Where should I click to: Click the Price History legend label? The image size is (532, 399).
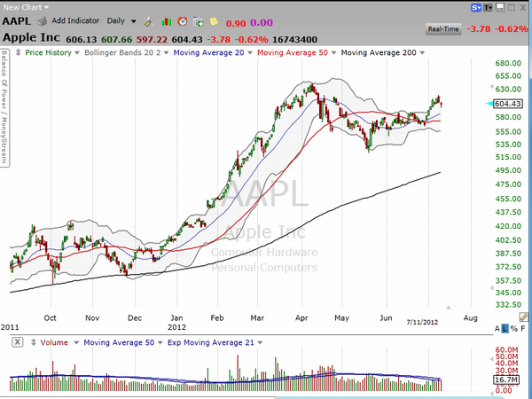(x=48, y=52)
